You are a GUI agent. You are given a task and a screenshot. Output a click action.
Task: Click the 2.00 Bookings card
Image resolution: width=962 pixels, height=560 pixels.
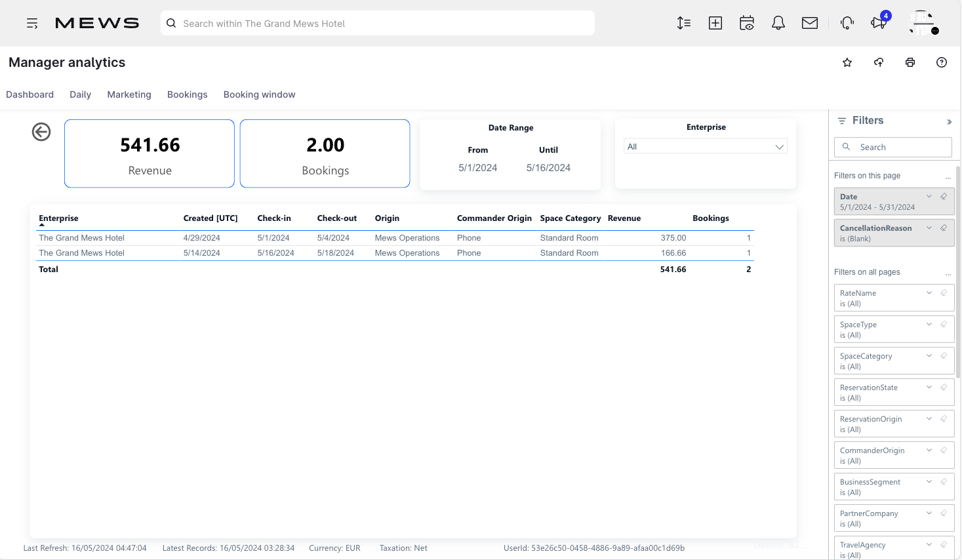(x=325, y=153)
